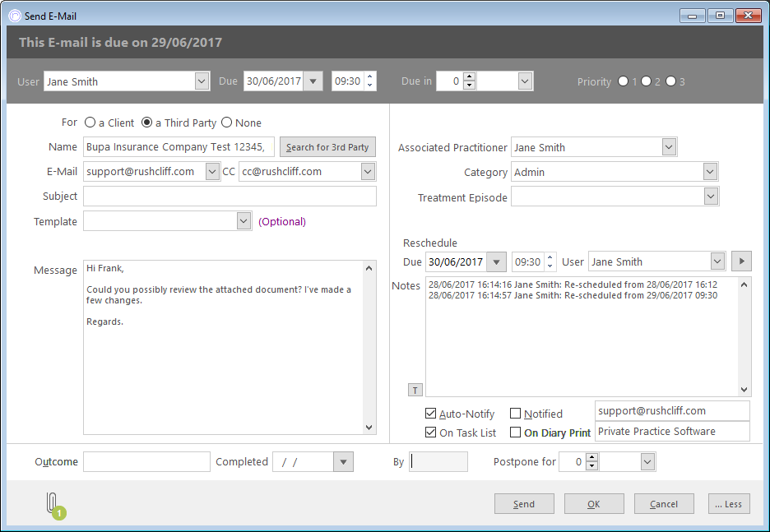The image size is (770, 532).
Task: Adjust the Reschedule time 09:30 spinner
Action: point(550,261)
